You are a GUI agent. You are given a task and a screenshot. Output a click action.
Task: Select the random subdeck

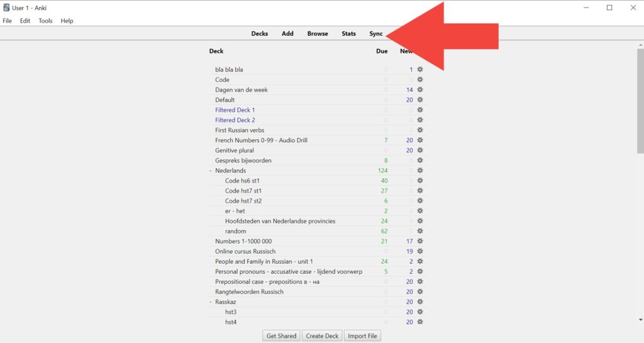click(x=236, y=231)
